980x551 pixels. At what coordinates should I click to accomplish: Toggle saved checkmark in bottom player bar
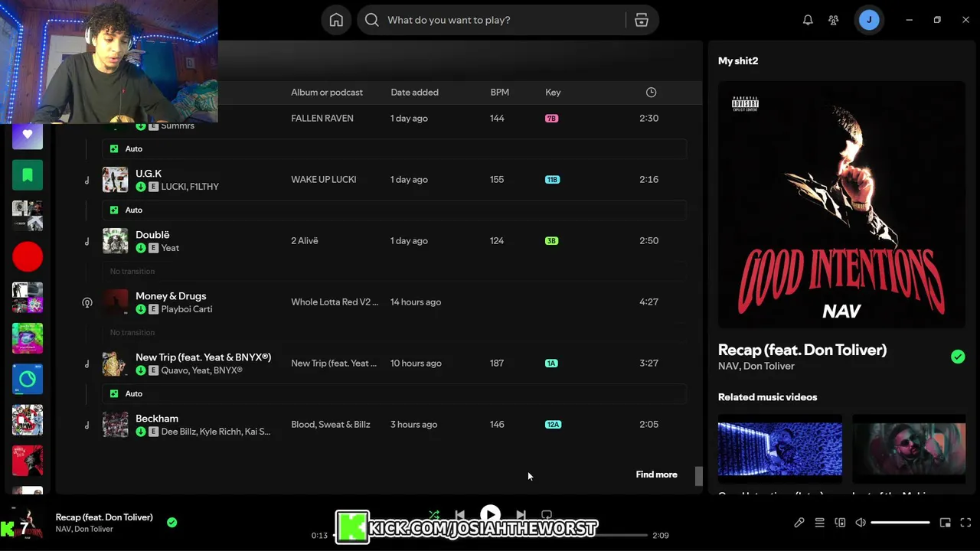[172, 522]
